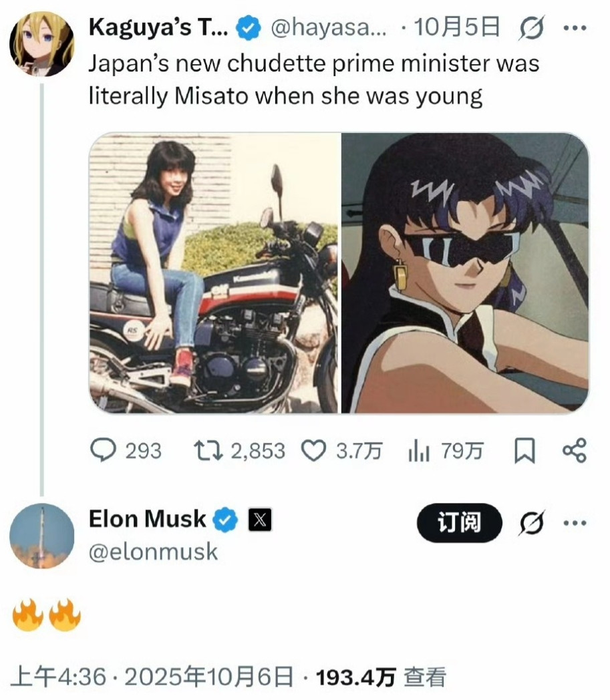Open the tweet view analytics icon
This screenshot has width=610, height=700.
(419, 452)
